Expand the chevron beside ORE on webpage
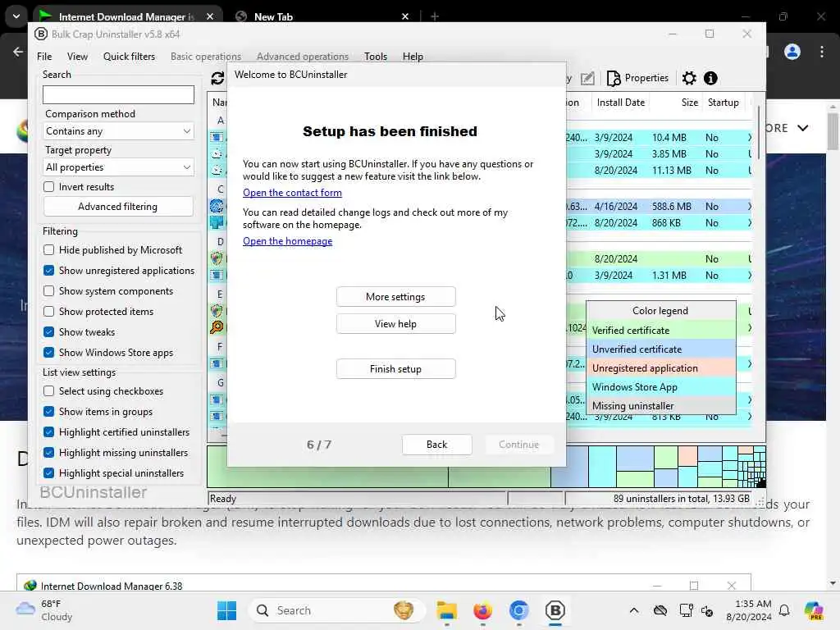The height and width of the screenshot is (630, 840). 802,128
